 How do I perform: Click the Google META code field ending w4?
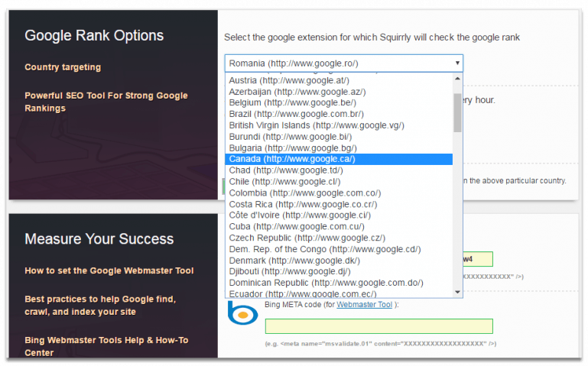[x=478, y=259]
